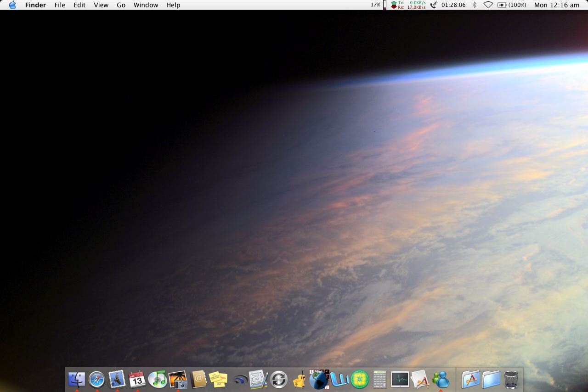The width and height of the screenshot is (588, 392).
Task: Launch Disk Utility from dock
Action: 258,380
